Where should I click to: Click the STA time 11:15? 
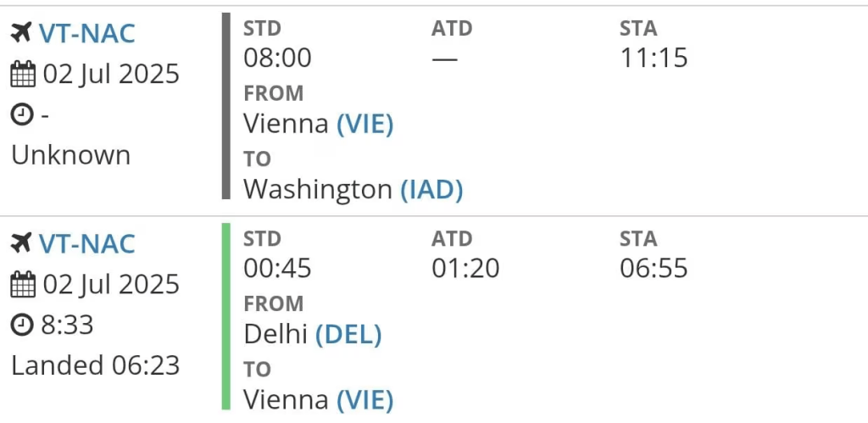(x=654, y=58)
